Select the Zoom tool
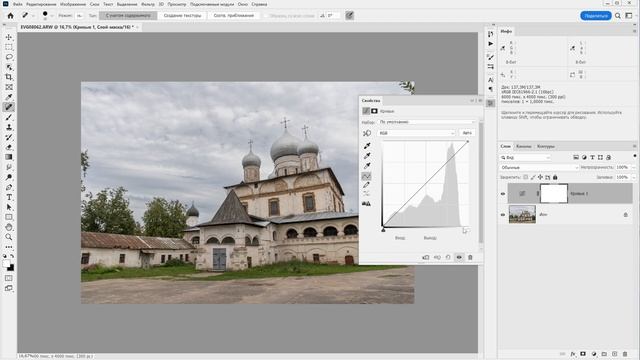 9,237
